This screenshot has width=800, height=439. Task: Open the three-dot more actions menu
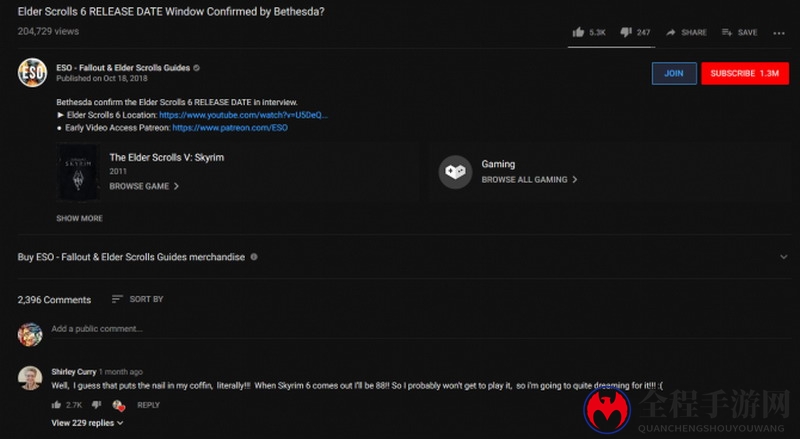(779, 33)
